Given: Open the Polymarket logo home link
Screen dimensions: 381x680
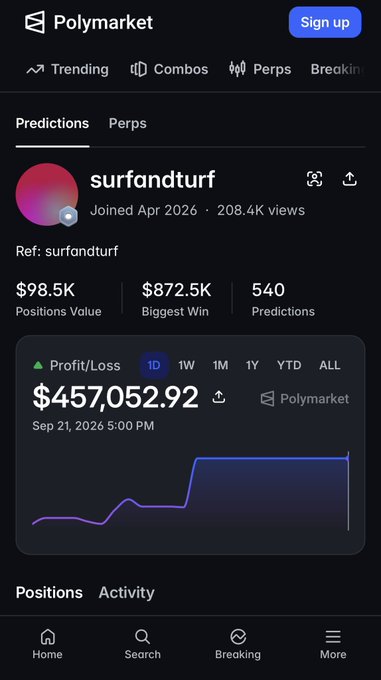Looking at the screenshot, I should tap(89, 22).
